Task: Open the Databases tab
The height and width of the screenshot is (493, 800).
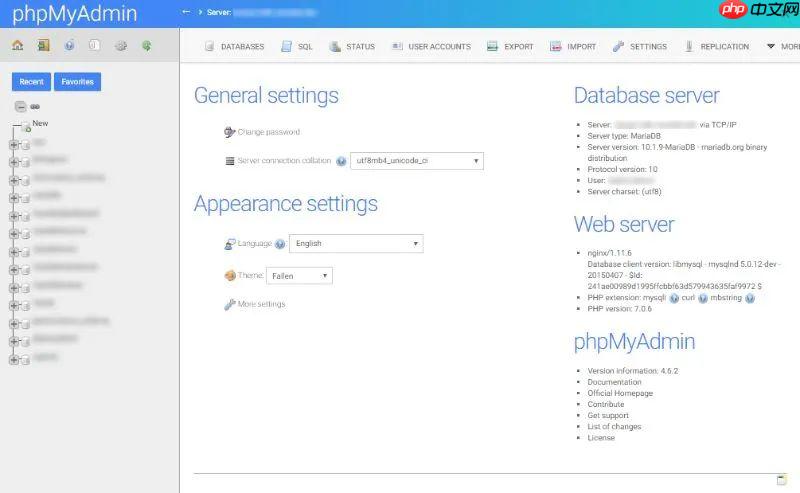Action: [234, 46]
